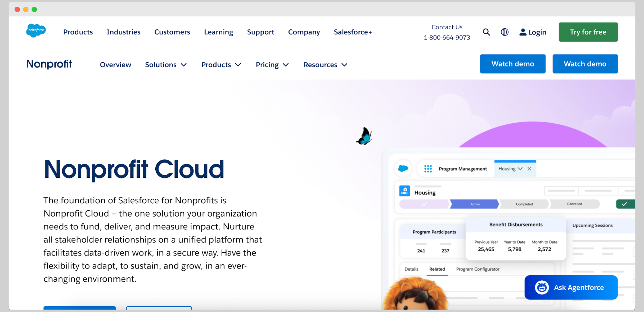Close the Housing tab with X
644x312 pixels.
(529, 169)
